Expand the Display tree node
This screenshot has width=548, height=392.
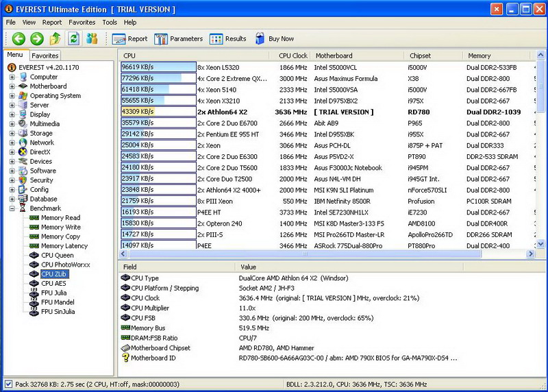12,114
